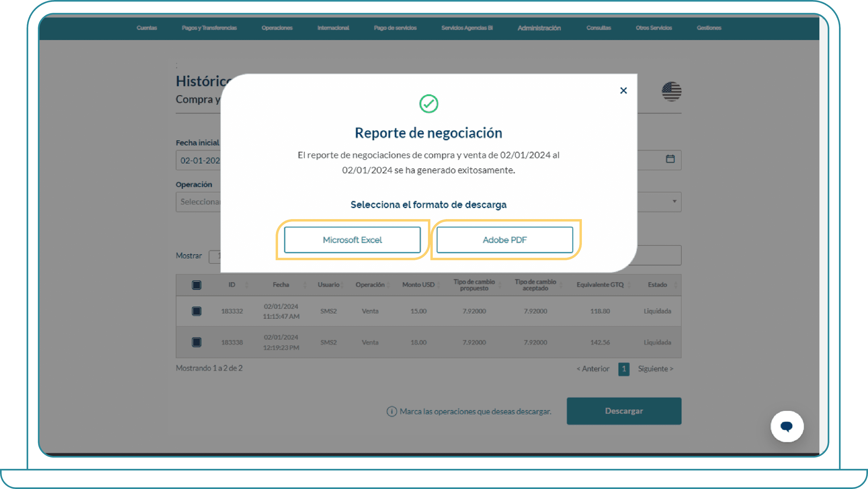868x489 pixels.
Task: Click the 15.00 Monto USD cell
Action: pyautogui.click(x=419, y=311)
